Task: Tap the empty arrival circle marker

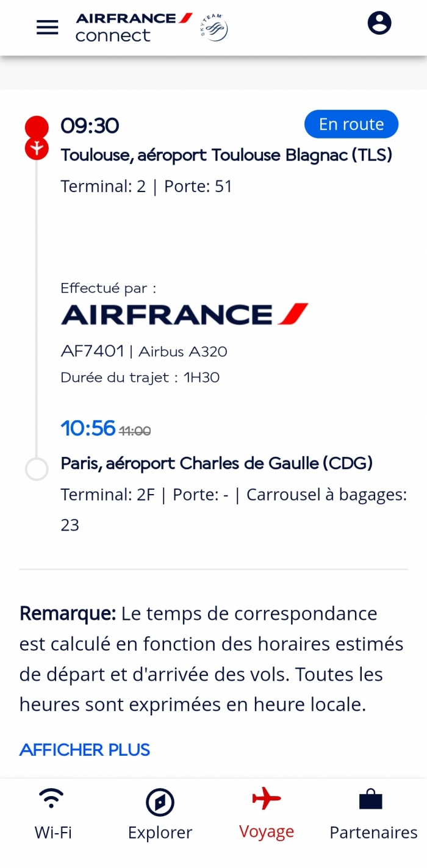Action: click(x=37, y=469)
